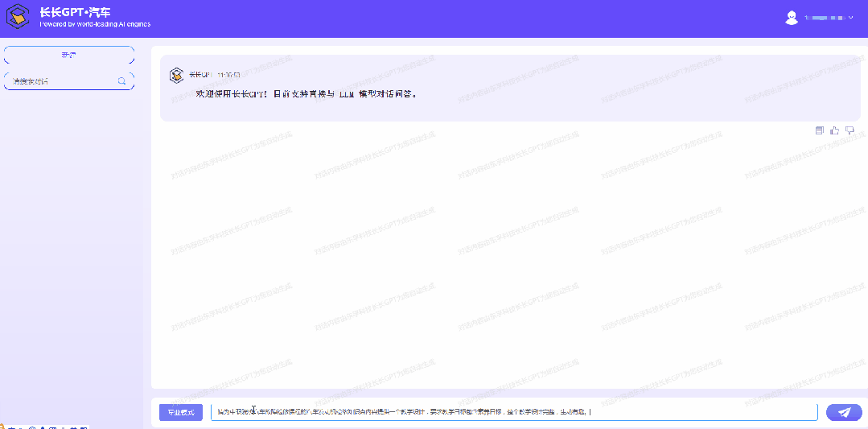Screen dimensions: 868x429
Task: Click the magnifier search icon in sidebar
Action: click(x=121, y=81)
